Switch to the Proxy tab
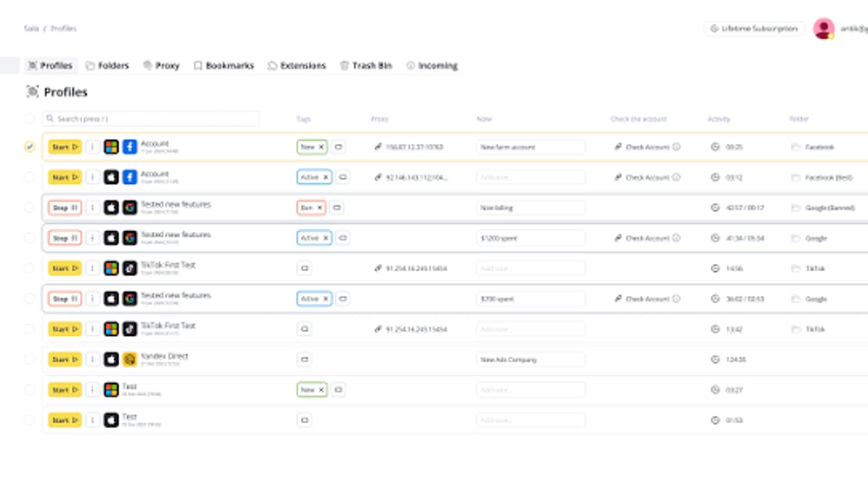This screenshot has height=488, width=868. (161, 66)
